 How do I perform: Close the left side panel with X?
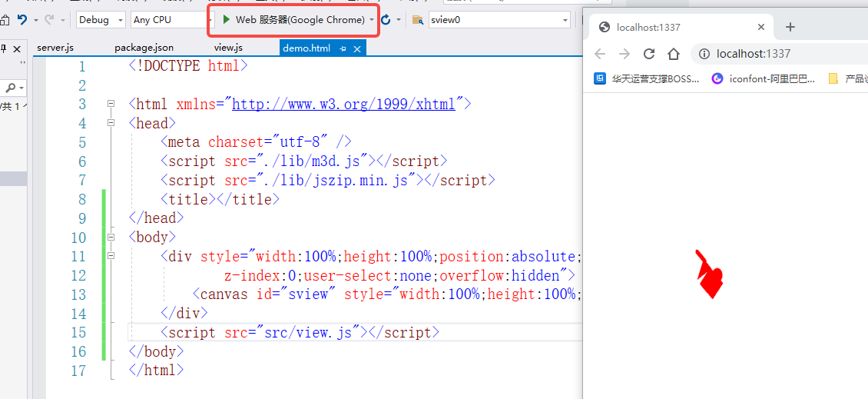(x=17, y=48)
